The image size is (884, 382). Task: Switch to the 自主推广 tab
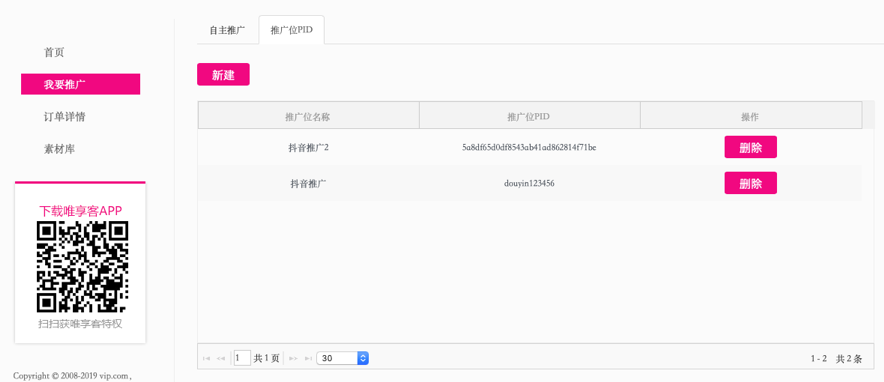coord(227,30)
